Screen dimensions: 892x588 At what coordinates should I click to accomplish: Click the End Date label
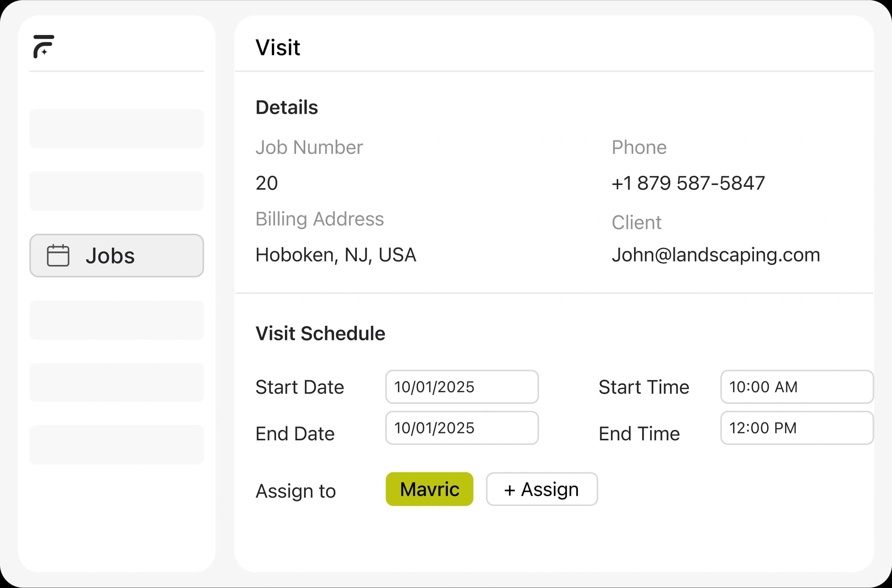tap(295, 434)
